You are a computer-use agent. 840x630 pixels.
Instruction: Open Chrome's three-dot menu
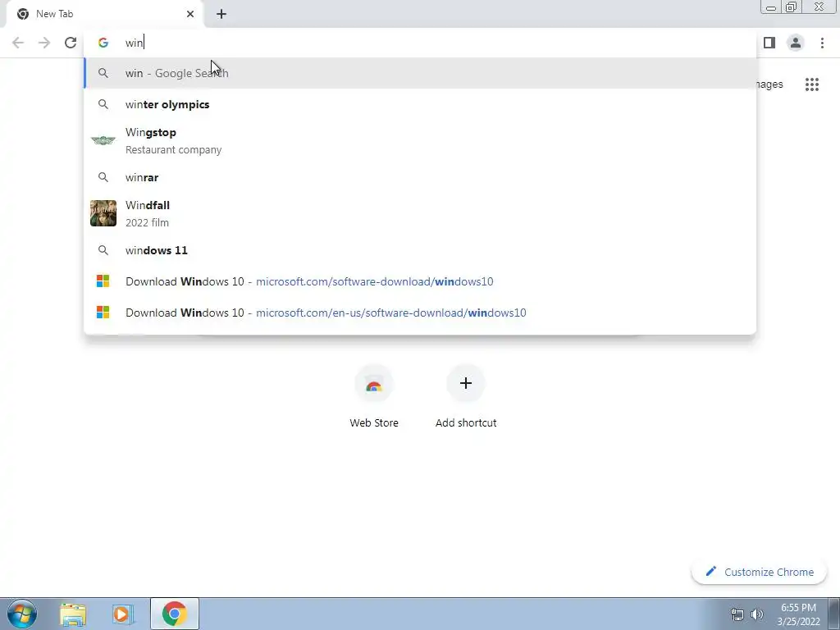click(x=822, y=43)
